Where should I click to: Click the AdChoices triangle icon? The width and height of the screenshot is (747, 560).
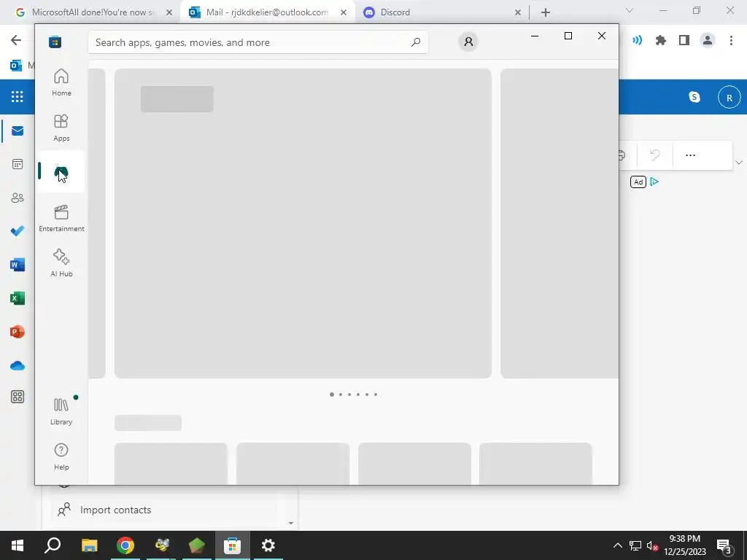coord(654,182)
